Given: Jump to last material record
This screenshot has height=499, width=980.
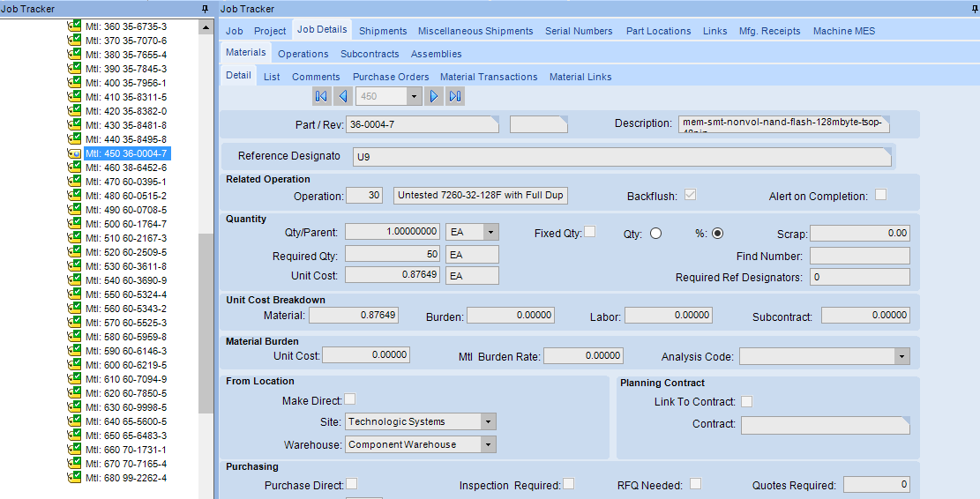Looking at the screenshot, I should coord(455,96).
